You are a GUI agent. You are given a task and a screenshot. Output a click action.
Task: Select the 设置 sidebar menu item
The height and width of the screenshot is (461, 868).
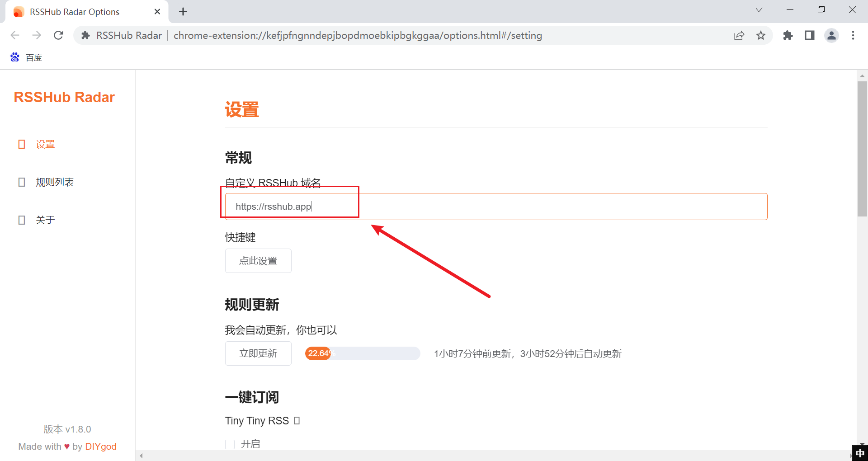click(x=45, y=144)
